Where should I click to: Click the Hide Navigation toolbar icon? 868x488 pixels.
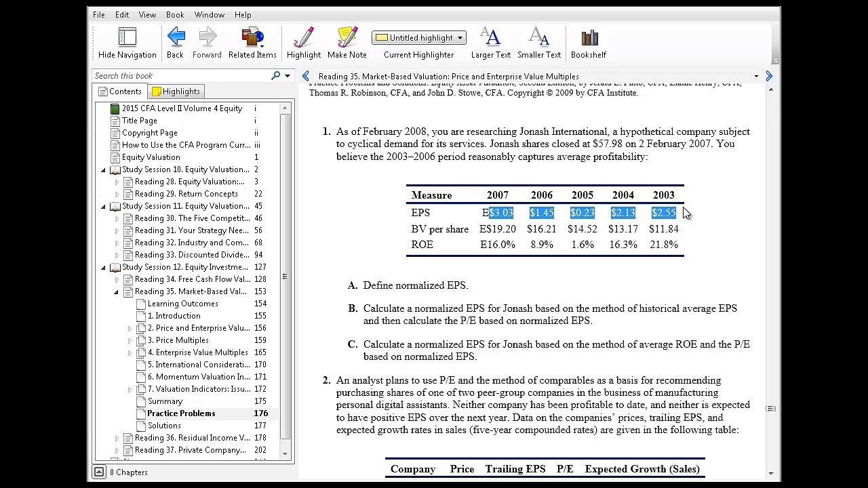pos(127,37)
